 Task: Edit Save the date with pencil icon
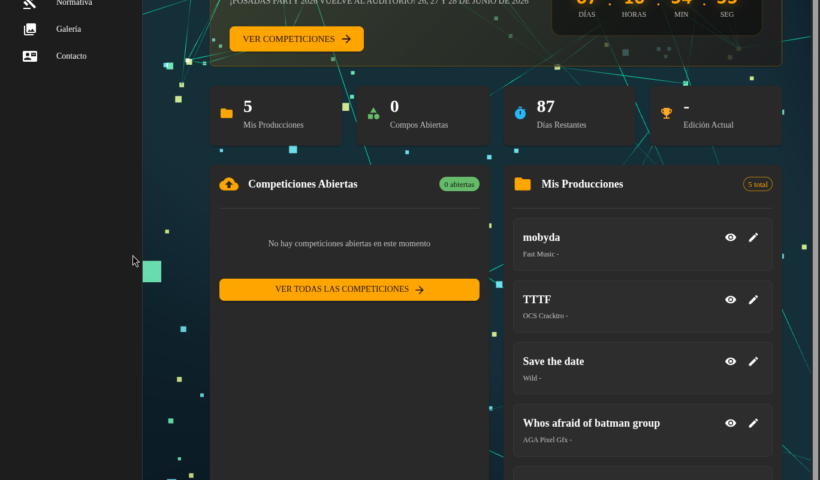tap(753, 361)
